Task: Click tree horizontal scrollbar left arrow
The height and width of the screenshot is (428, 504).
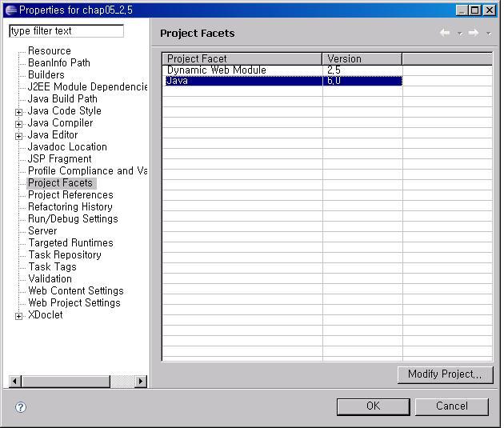Action: coord(14,382)
